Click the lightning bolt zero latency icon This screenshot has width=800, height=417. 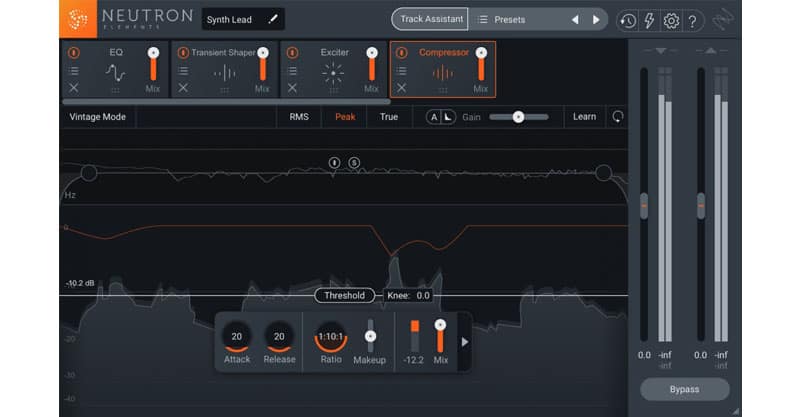point(649,20)
